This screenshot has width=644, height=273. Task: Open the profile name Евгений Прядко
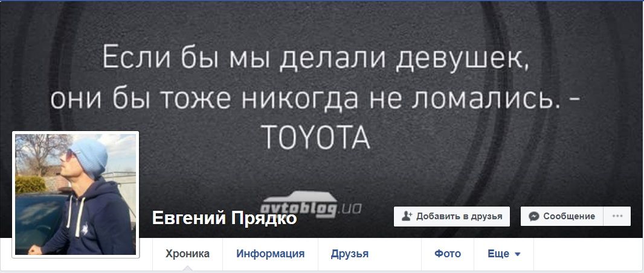coord(224,218)
